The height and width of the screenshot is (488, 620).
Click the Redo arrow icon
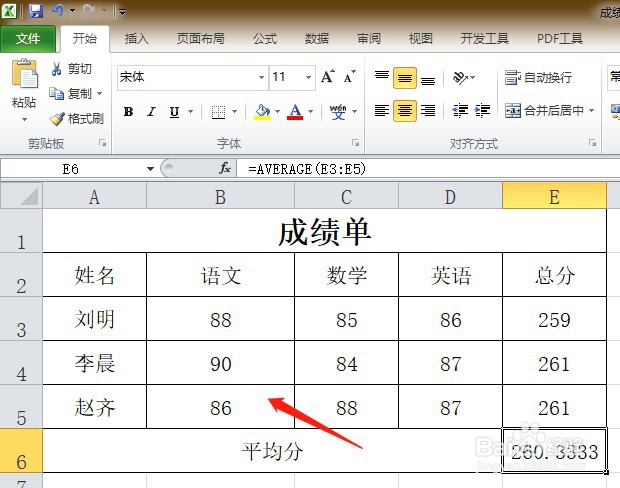[89, 11]
